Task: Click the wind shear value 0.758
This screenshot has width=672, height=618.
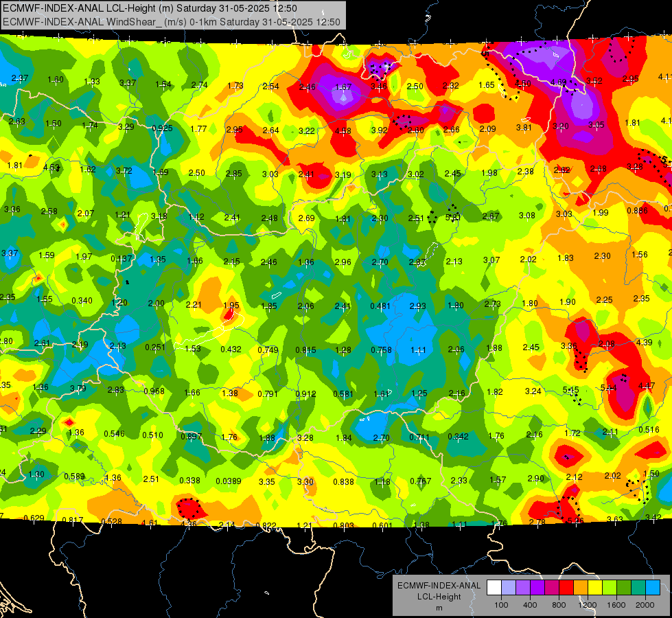Action: pyautogui.click(x=381, y=350)
